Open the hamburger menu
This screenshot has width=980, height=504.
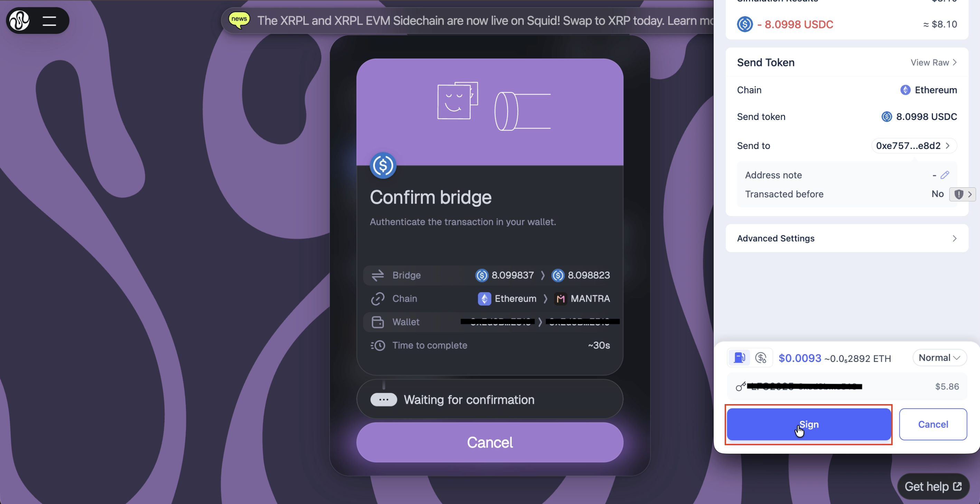point(49,20)
